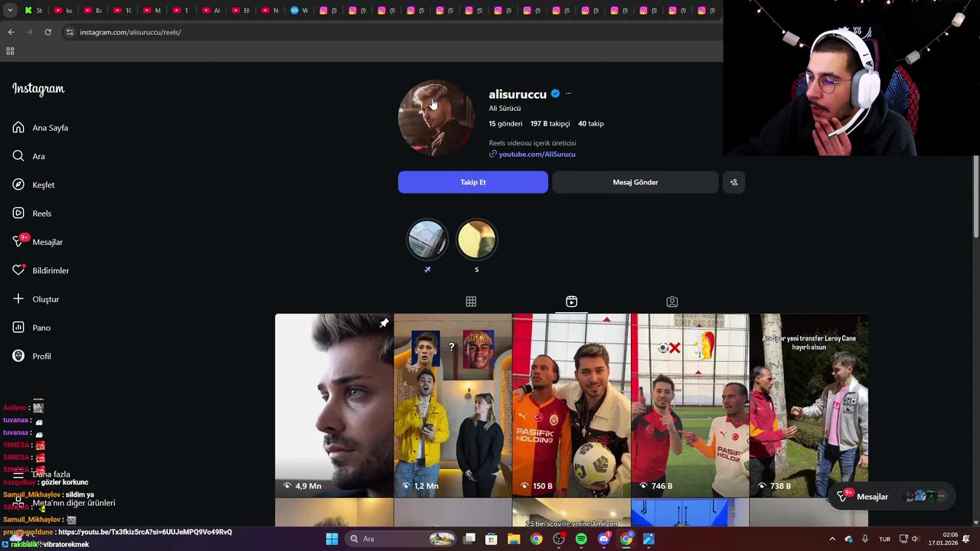The image size is (980, 551).
Task: Open Bildirimler heart notifications
Action: pyautogui.click(x=18, y=270)
